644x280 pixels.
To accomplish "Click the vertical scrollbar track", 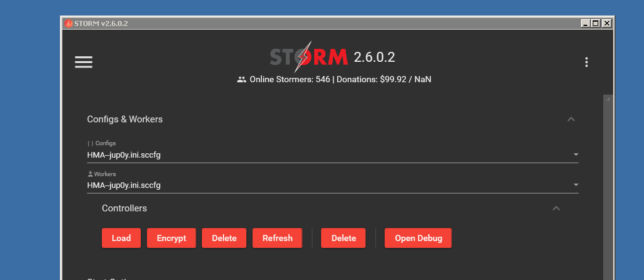I will [608, 187].
